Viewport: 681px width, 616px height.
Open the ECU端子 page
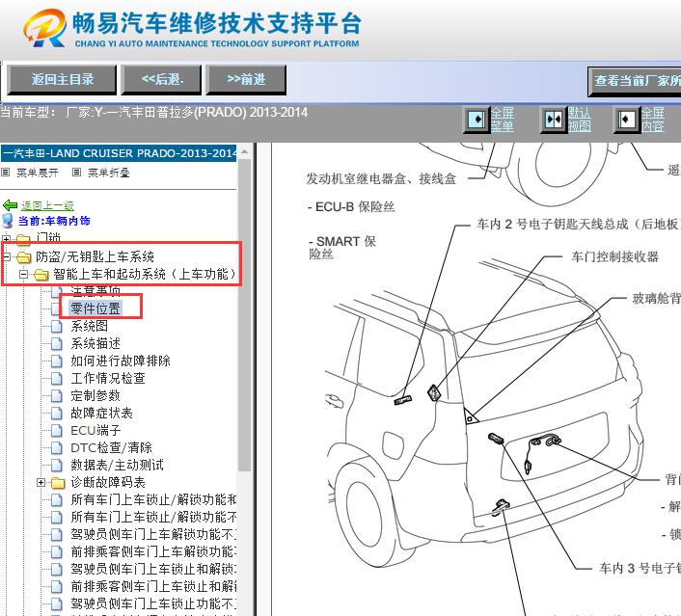tap(96, 430)
